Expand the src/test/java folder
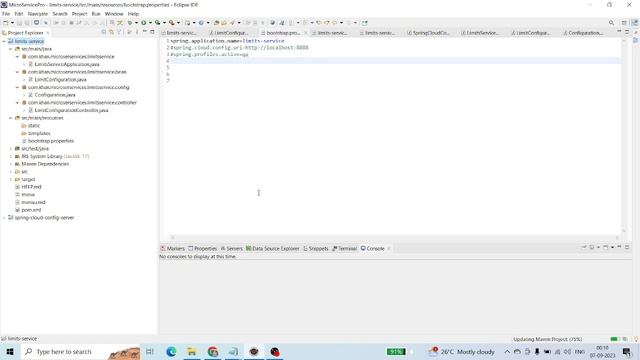Viewport: 640px width, 360px height. [x=11, y=149]
